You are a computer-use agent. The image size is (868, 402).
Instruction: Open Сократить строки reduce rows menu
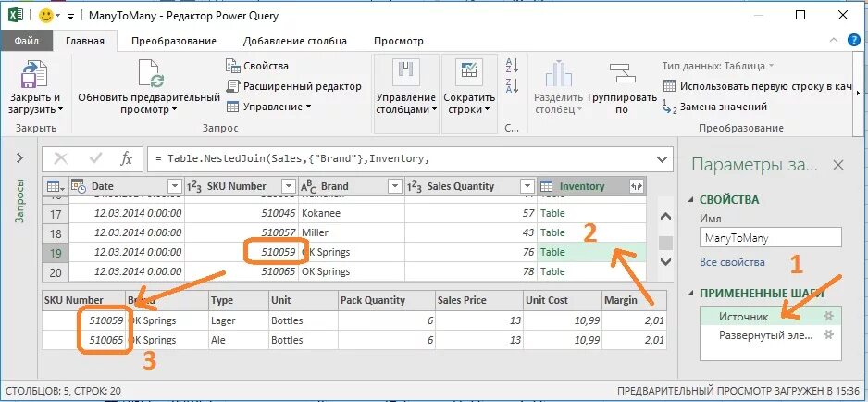pos(469,94)
